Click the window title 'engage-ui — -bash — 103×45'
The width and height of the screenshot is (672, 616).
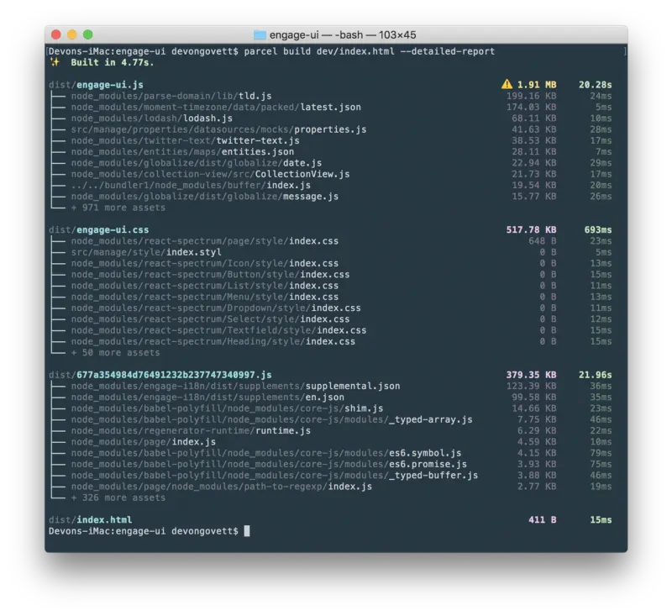343,34
